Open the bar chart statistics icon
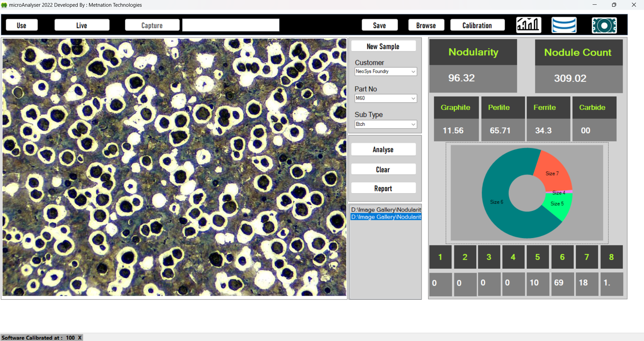Viewport: 644px width, 341px height. (528, 25)
